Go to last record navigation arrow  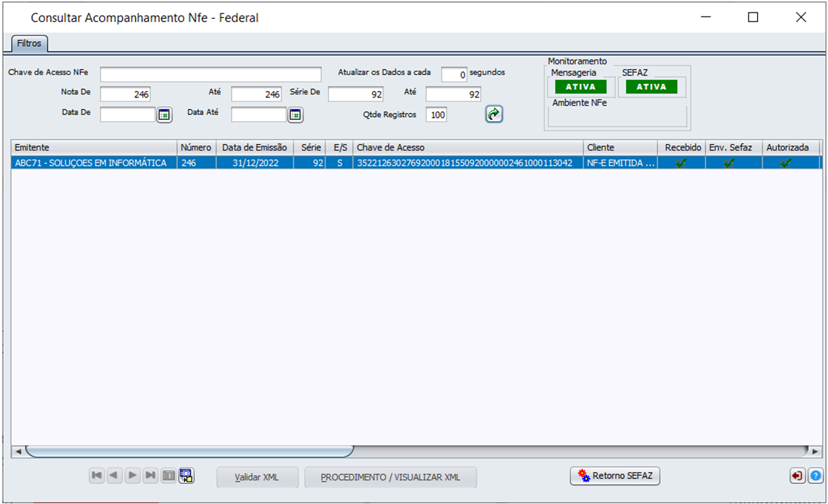150,476
